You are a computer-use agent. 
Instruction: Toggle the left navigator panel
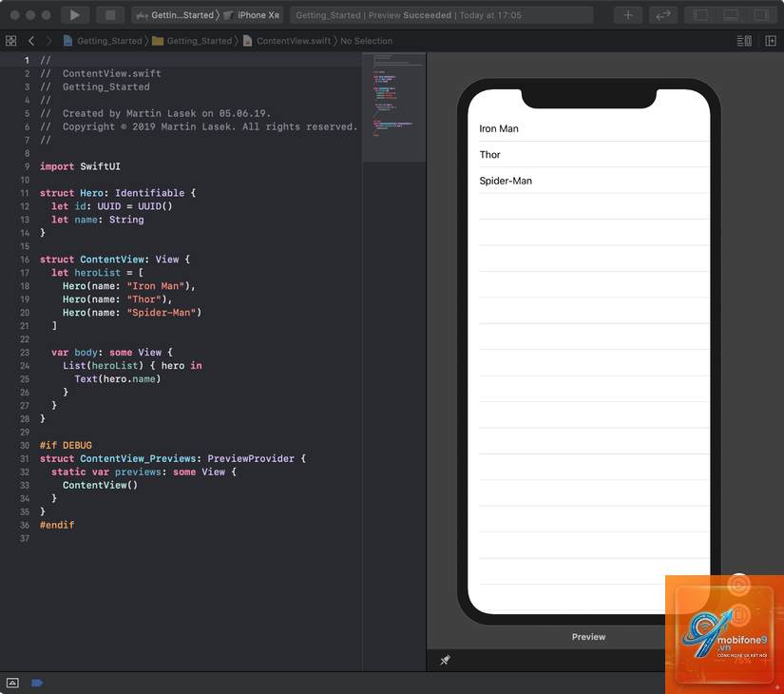coord(700,15)
